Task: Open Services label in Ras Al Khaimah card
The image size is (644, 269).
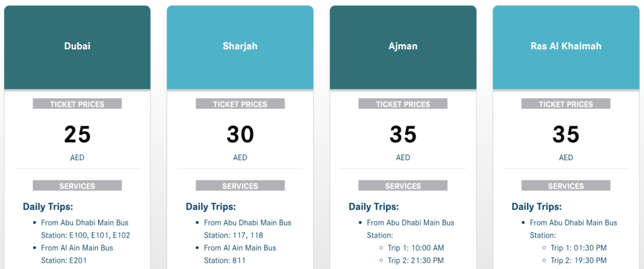Action: coord(566,185)
